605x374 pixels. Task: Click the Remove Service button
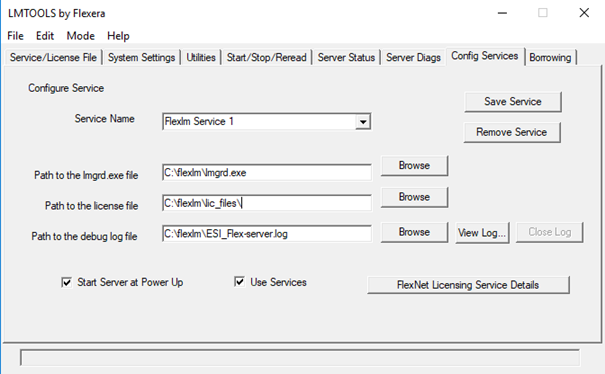point(512,132)
